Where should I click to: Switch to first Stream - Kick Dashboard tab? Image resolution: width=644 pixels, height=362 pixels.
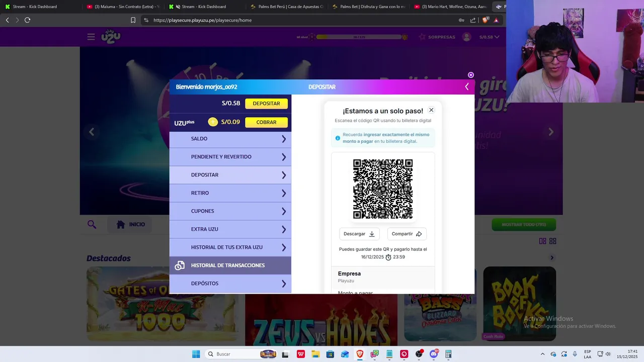pos(40,7)
